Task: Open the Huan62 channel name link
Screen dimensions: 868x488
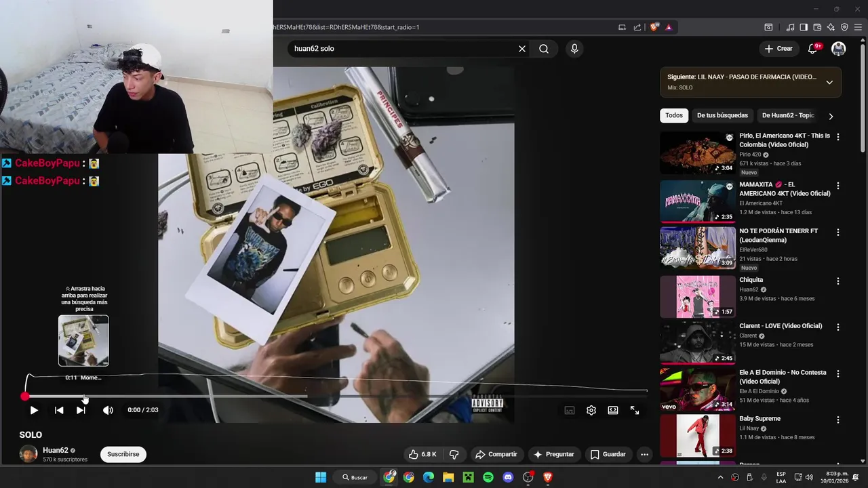Action: pos(56,450)
